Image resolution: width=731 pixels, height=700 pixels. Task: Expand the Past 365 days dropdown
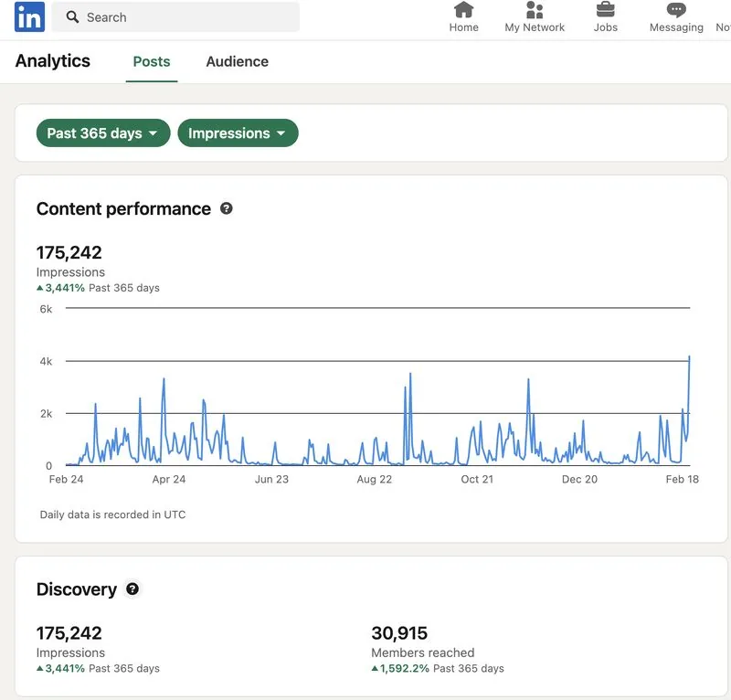click(103, 133)
